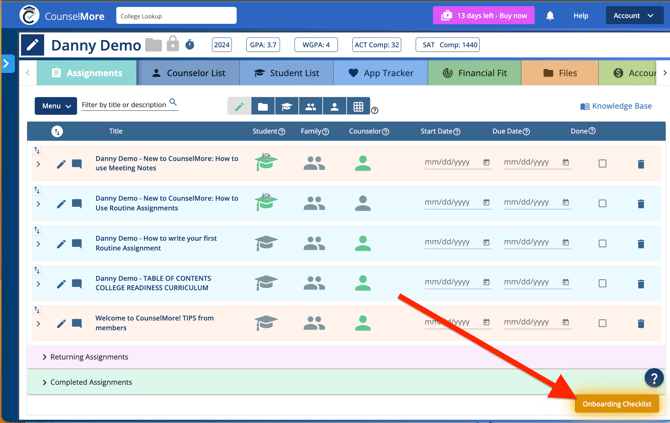Click the blue help question mark bubble
Image resolution: width=670 pixels, height=423 pixels.
[x=653, y=378]
